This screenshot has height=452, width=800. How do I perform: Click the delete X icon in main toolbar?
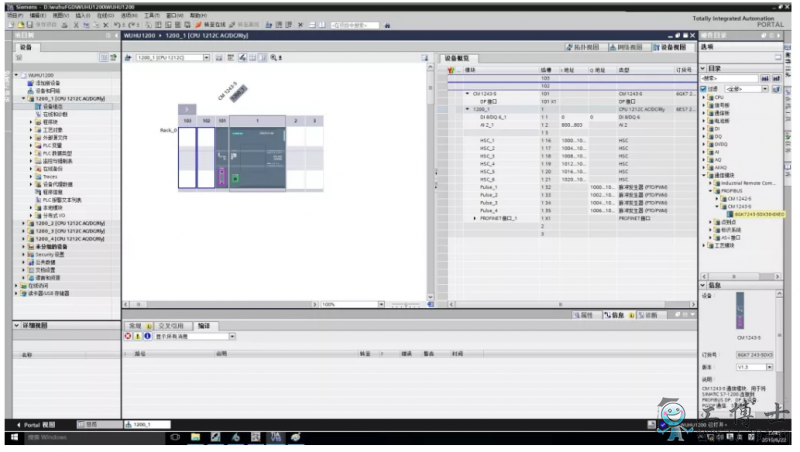(106, 24)
